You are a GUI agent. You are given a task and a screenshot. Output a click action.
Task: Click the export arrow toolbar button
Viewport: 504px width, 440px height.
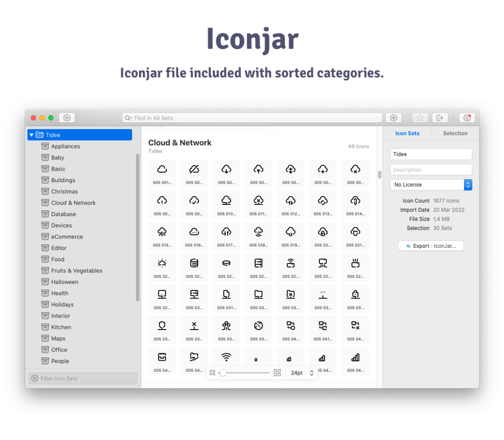click(x=440, y=118)
